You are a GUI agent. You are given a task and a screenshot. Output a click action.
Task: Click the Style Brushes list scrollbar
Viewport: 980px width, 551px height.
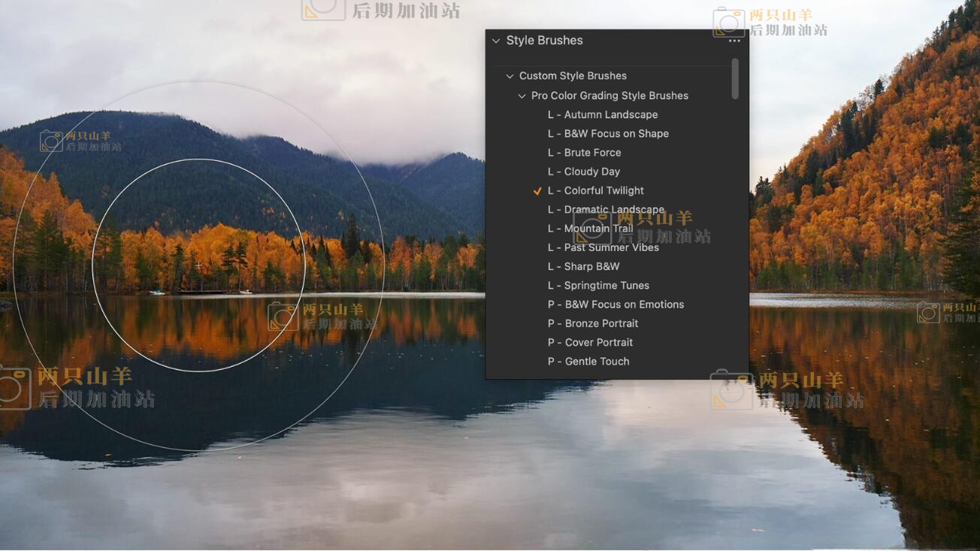click(x=735, y=79)
